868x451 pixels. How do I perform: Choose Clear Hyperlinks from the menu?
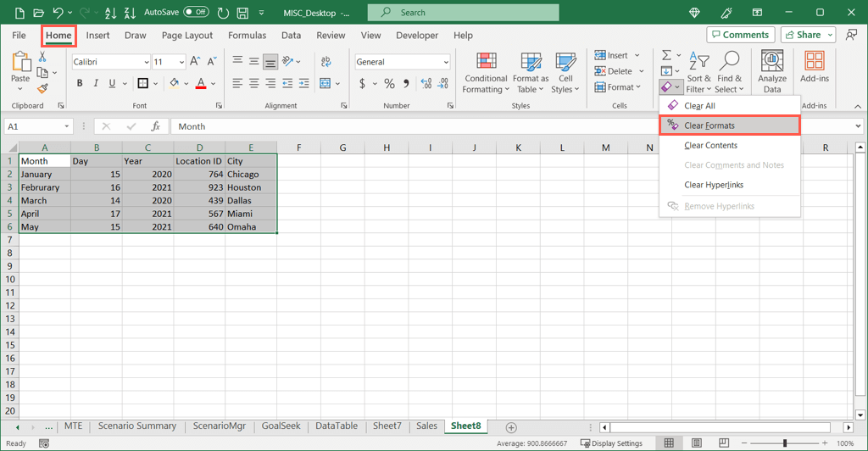(x=729, y=185)
